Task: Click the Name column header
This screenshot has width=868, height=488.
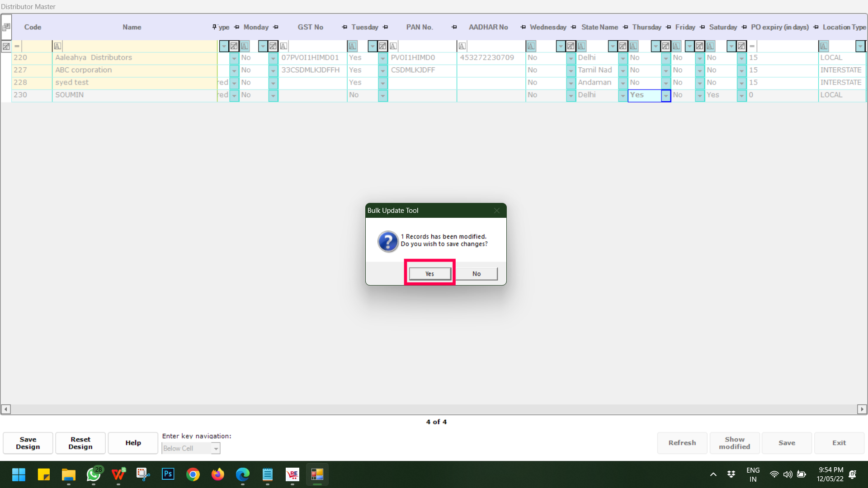Action: coord(132,27)
